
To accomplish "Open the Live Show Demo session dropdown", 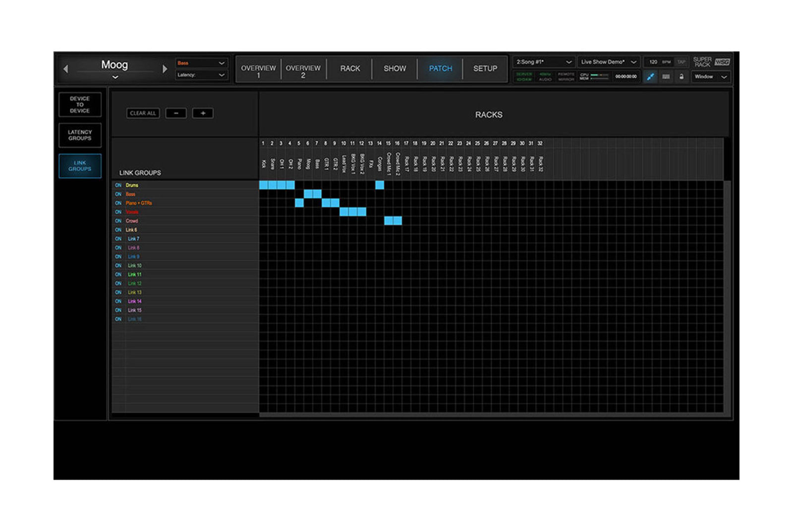I will pos(608,62).
